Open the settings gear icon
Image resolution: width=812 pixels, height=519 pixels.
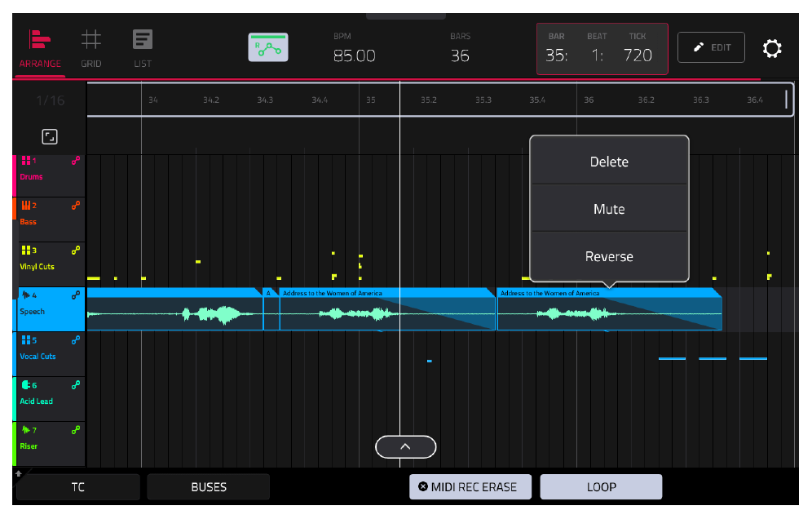pyautogui.click(x=771, y=48)
